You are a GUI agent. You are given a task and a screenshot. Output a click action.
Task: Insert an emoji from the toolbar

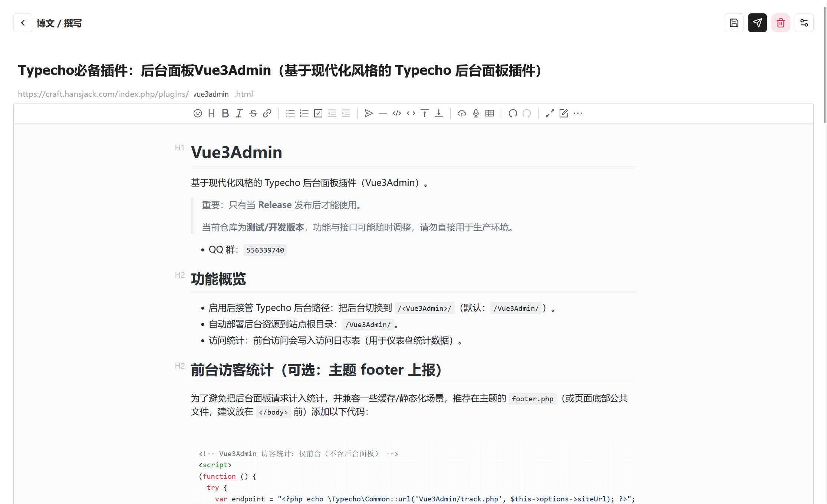[x=198, y=113]
